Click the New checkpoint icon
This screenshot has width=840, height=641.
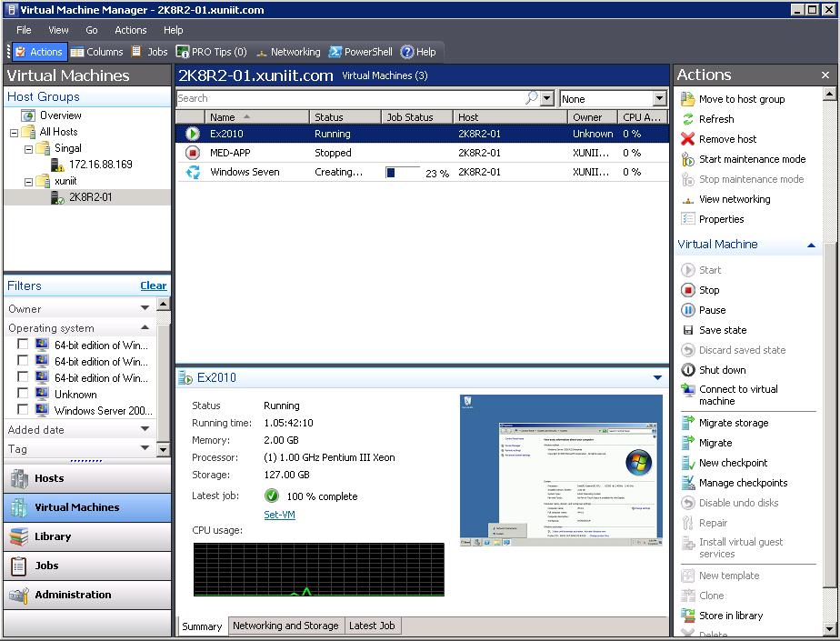pos(688,463)
